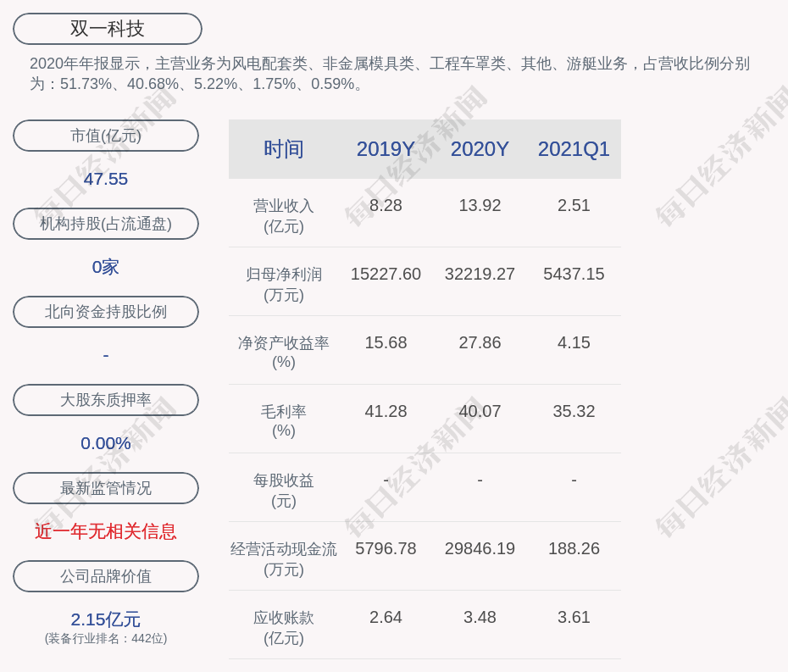Click the 时间 table header cell

[283, 149]
